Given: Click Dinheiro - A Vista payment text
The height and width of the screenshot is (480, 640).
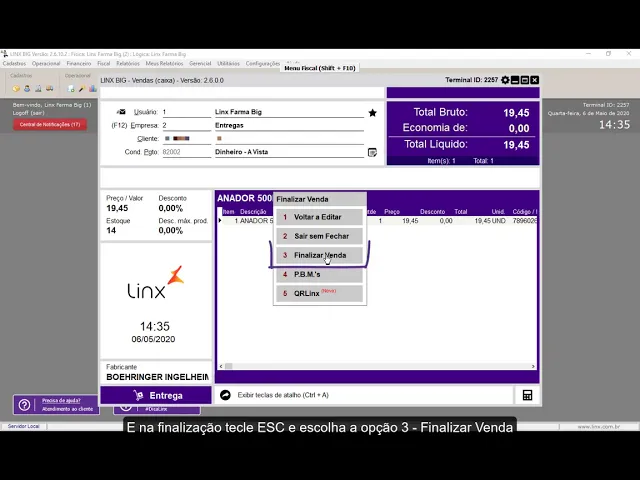Looking at the screenshot, I should tap(242, 152).
